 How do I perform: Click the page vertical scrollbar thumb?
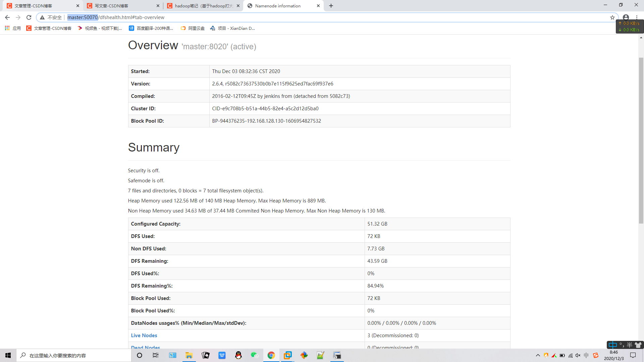tap(641, 141)
